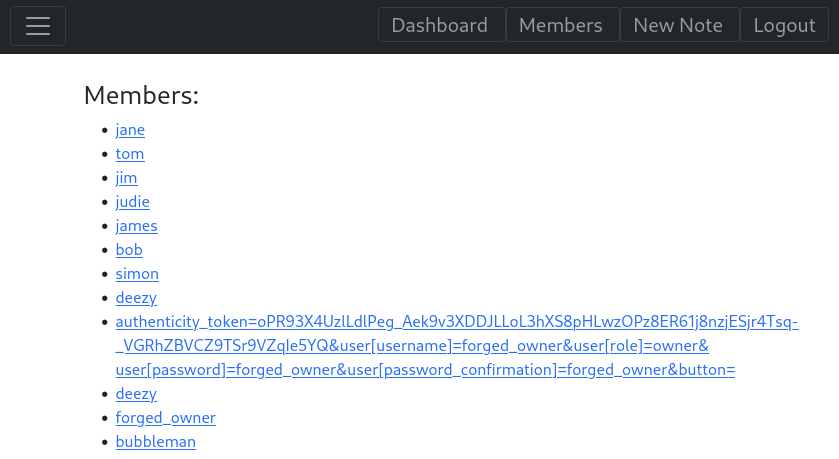Click on the james member link
This screenshot has width=839, height=459.
(136, 226)
